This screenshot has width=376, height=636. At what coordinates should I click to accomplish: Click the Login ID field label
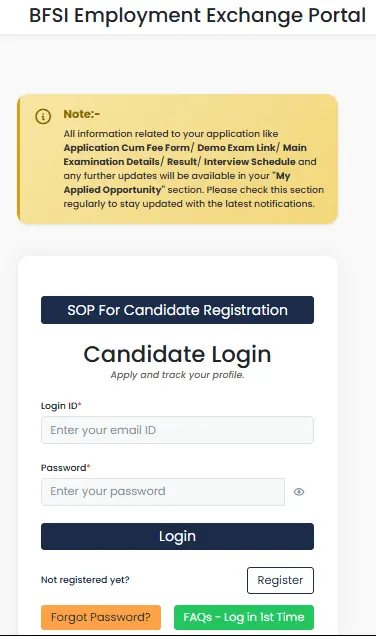(x=61, y=406)
